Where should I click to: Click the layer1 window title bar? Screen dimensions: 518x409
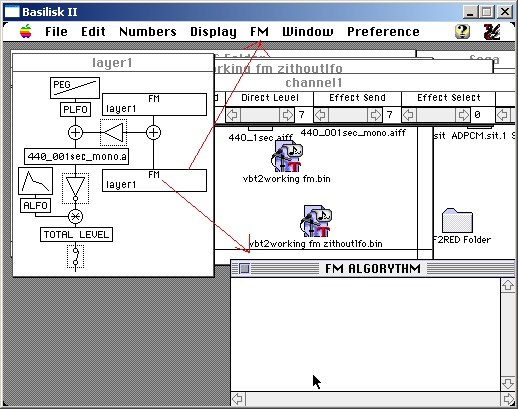coord(113,63)
